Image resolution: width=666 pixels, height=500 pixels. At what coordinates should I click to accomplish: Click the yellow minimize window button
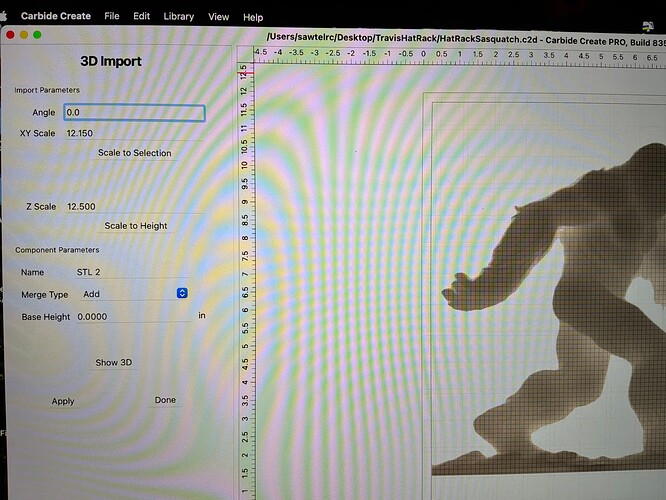pyautogui.click(x=24, y=35)
